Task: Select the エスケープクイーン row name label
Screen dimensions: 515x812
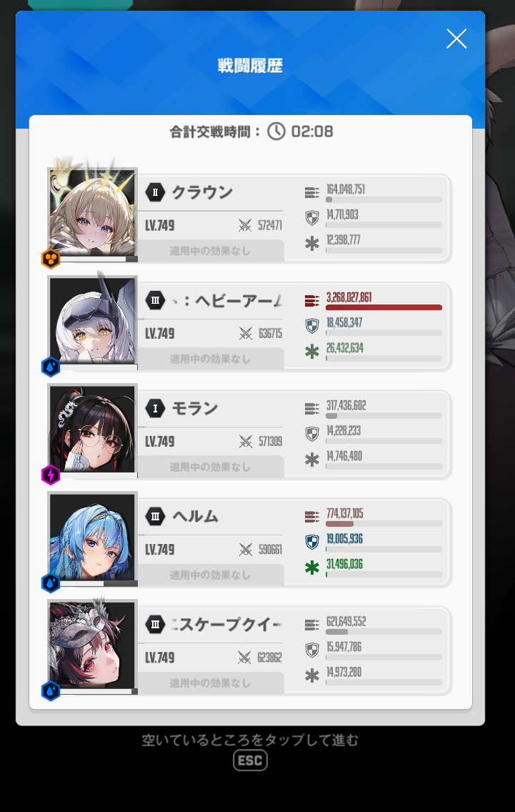Action: click(x=226, y=625)
